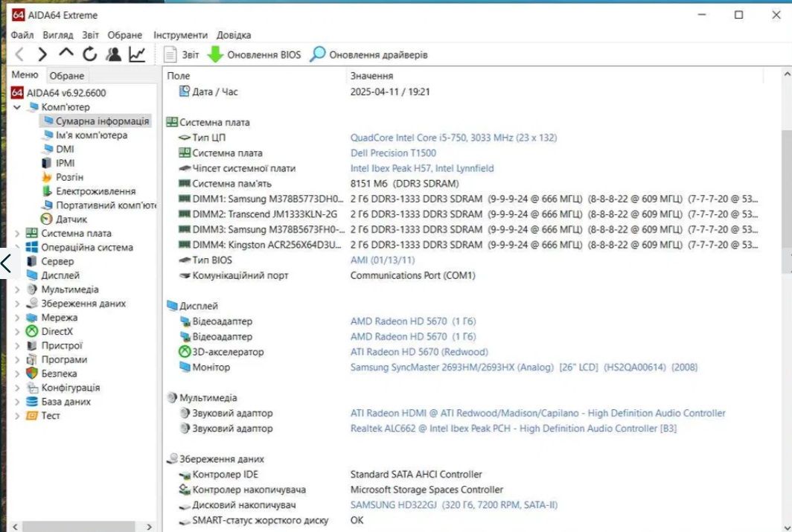Click the AIDA64 v6.92.6600 root node
Image resolution: width=792 pixels, height=532 pixels.
point(59,93)
